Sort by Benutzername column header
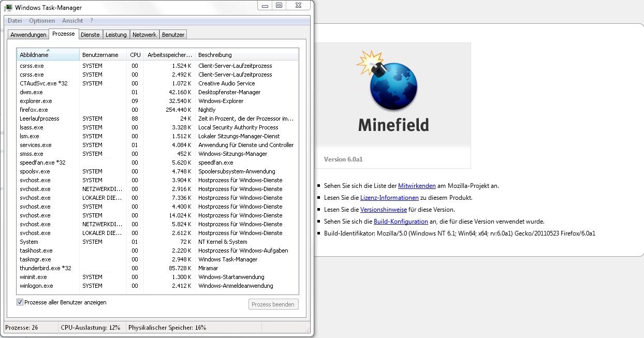This screenshot has height=338, width=644. click(103, 55)
